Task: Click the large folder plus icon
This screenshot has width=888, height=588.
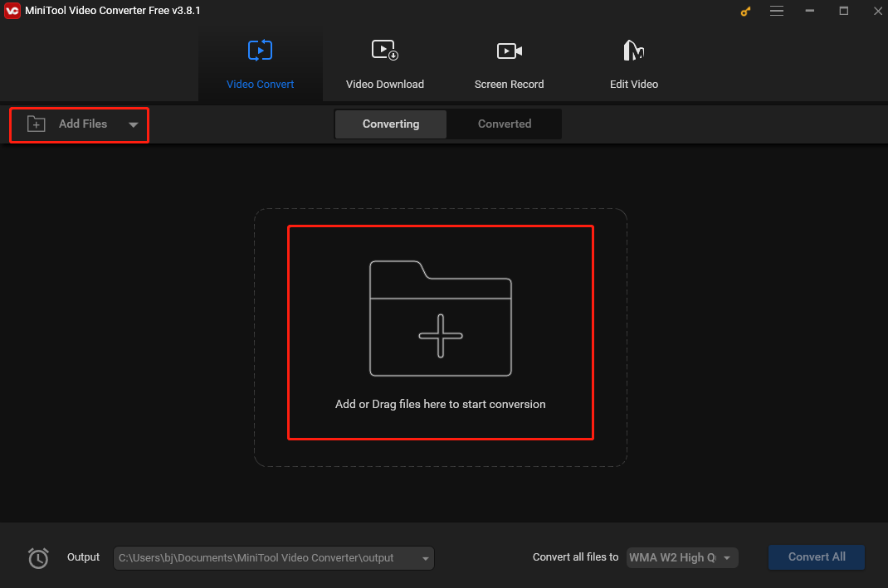Action: [441, 318]
